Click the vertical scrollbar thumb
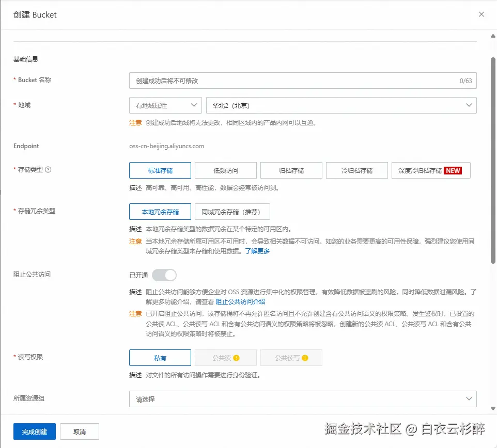This screenshot has height=448, width=497. pyautogui.click(x=493, y=160)
